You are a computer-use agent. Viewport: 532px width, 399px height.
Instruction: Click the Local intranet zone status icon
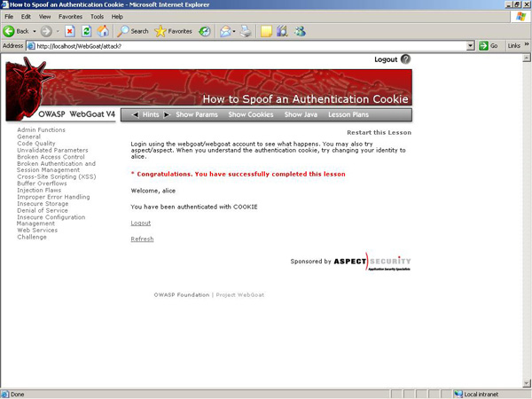458,394
